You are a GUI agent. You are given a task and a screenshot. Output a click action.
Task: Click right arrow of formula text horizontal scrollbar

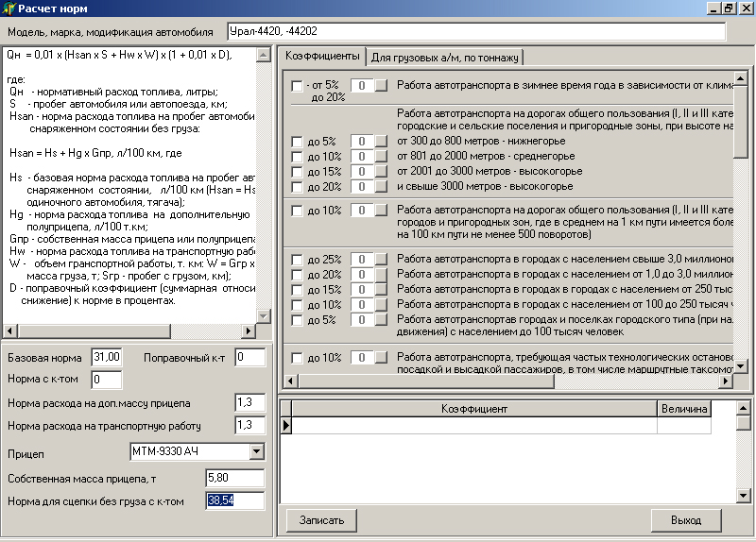pyautogui.click(x=249, y=330)
